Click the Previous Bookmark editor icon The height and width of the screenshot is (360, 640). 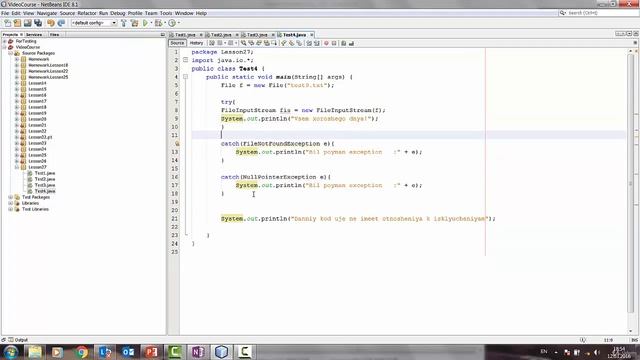coord(283,43)
